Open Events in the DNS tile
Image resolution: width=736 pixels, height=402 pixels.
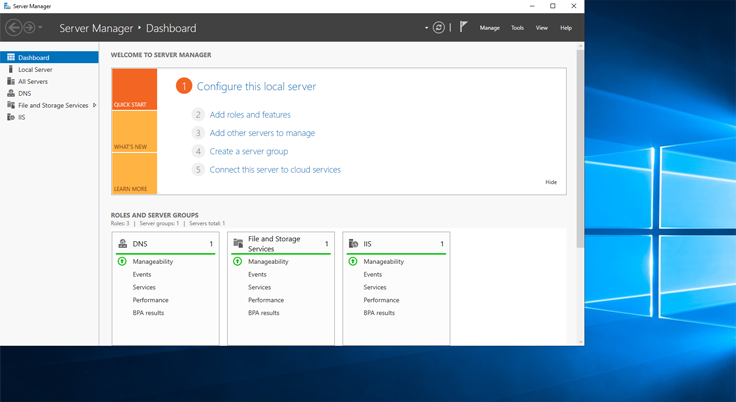click(x=142, y=274)
